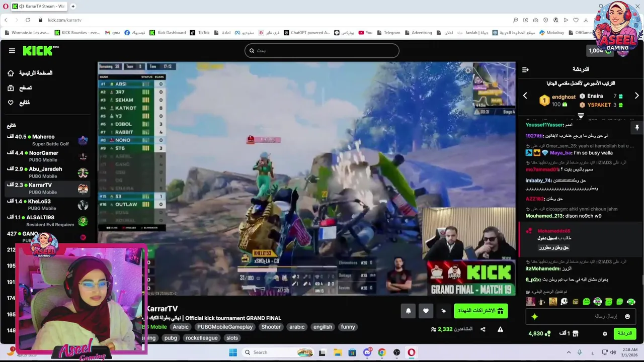Screen dimensions: 644x362
Task: Open the 4,830 points balance
Action: coord(539,333)
